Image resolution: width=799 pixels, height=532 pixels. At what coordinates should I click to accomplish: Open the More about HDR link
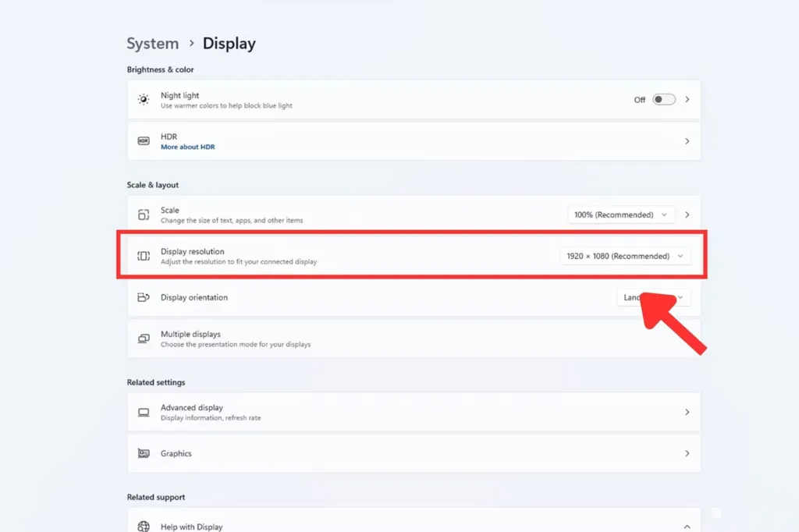[187, 147]
